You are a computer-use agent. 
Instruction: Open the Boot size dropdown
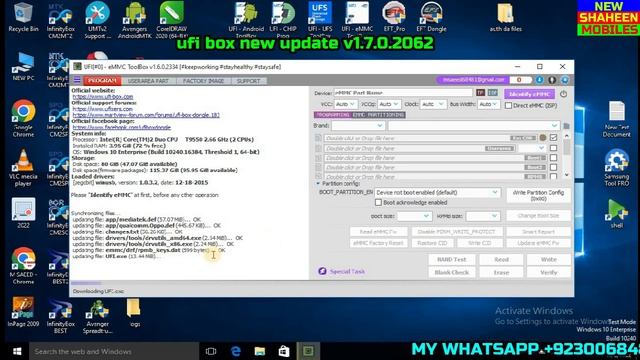coord(414,216)
